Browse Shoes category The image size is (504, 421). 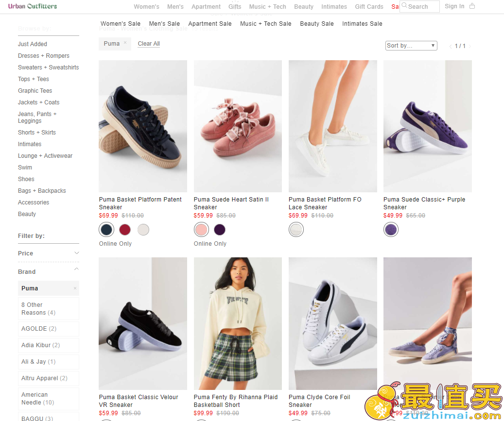[26, 179]
